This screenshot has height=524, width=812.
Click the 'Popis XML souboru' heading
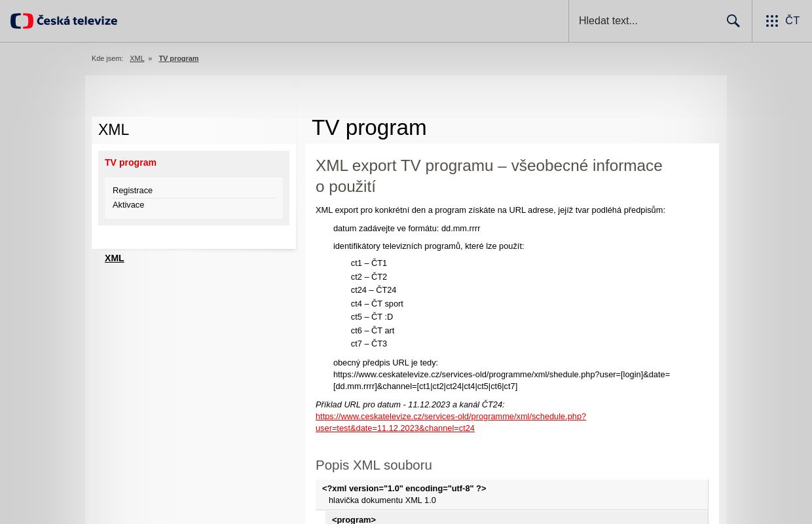tap(374, 465)
